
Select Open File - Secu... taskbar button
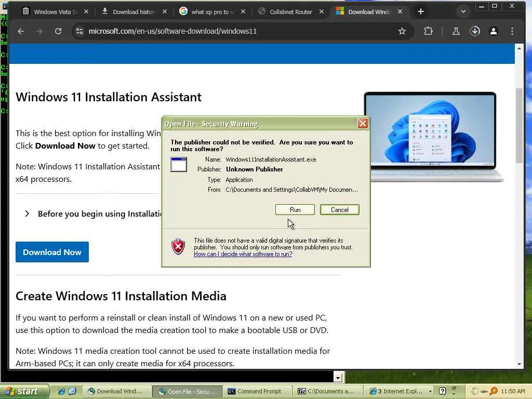[x=187, y=392]
